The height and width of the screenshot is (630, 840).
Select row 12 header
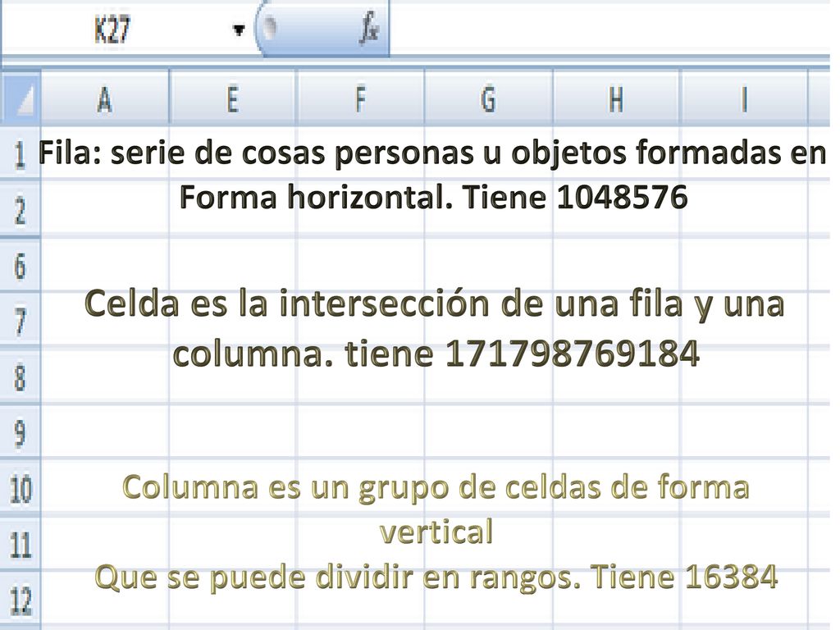[x=21, y=600]
